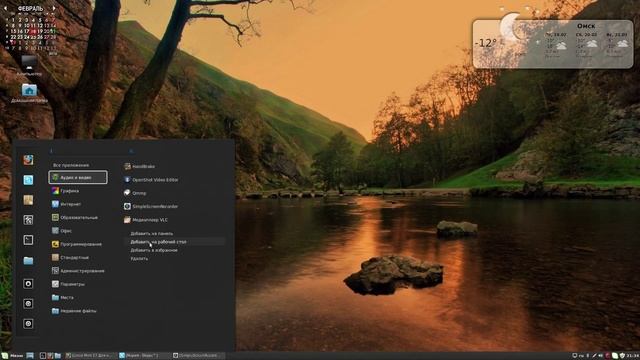
Task: Select the Образовательные category
Action: pos(75,218)
